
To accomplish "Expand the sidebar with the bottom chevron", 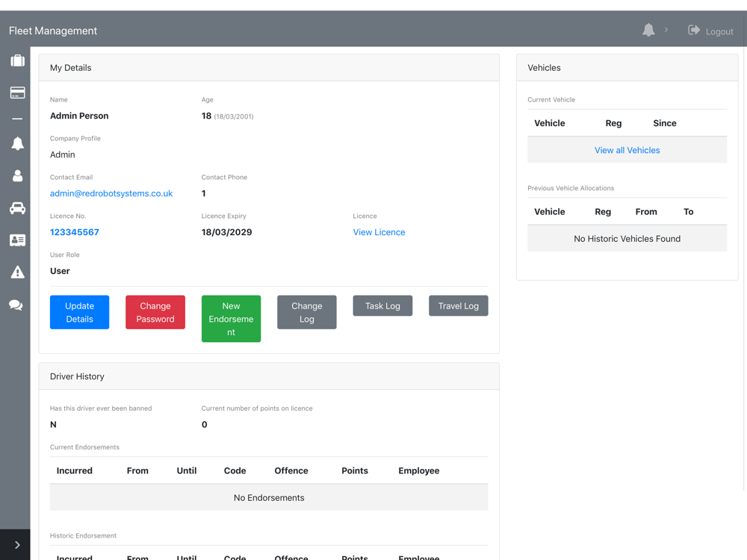I will pyautogui.click(x=17, y=545).
